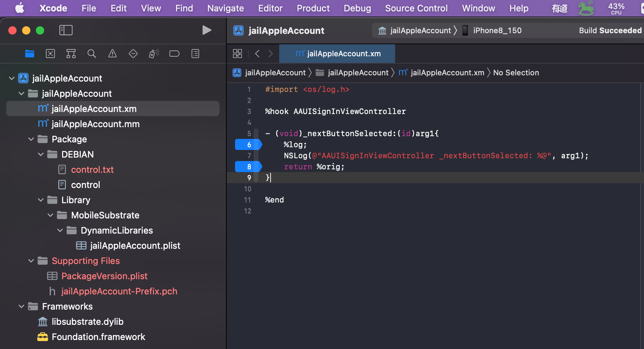
Task: Show related items grid icon
Action: pyautogui.click(x=237, y=54)
